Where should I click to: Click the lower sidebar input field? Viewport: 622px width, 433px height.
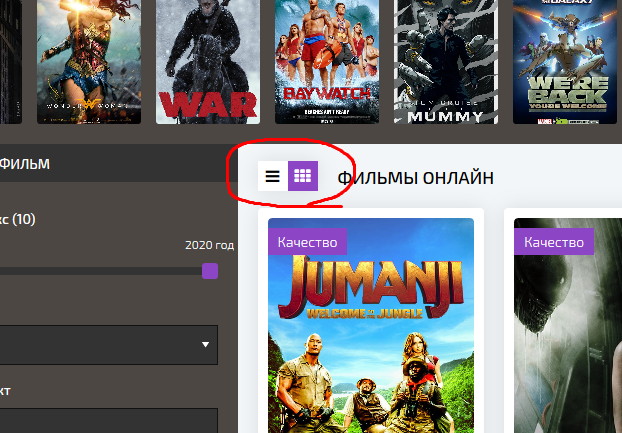109,421
